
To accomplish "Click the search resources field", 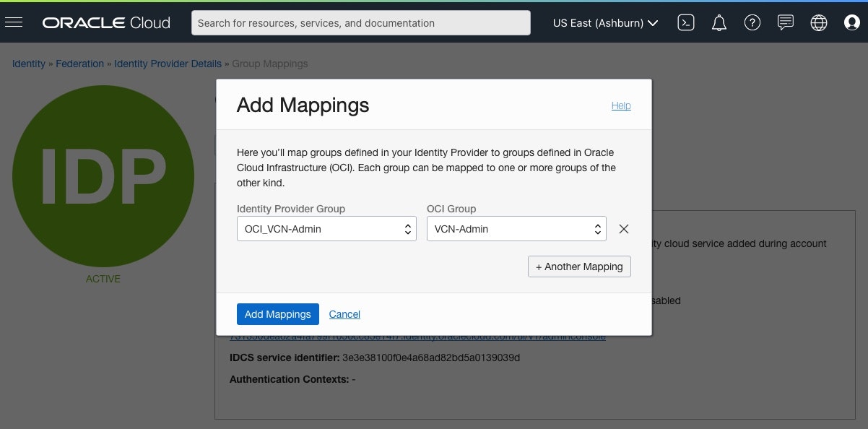I will pyautogui.click(x=361, y=23).
